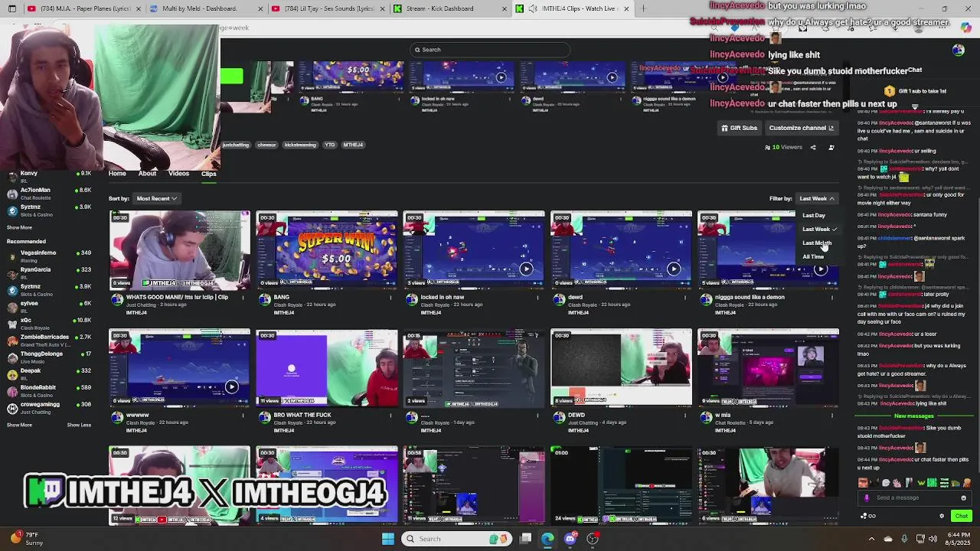Open the WHATS GOOD MANE clip thumbnail
Image resolution: width=980 pixels, height=551 pixels.
click(179, 250)
